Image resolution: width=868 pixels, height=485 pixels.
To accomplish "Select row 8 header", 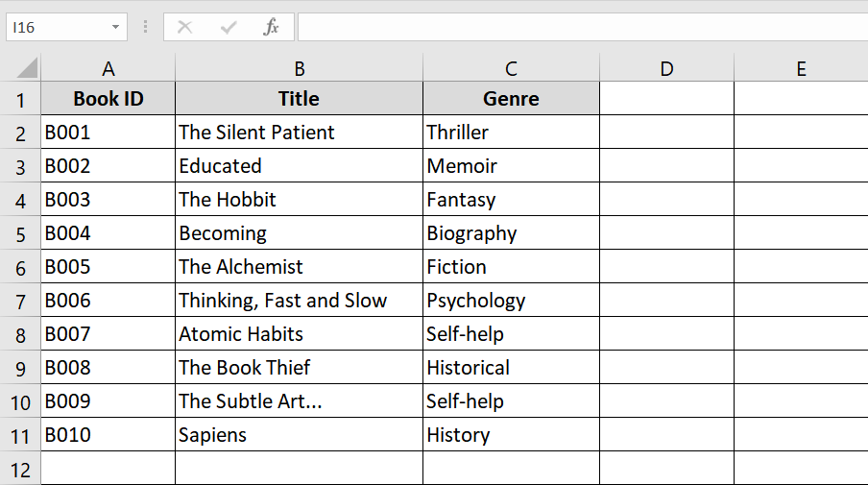I will point(20,334).
